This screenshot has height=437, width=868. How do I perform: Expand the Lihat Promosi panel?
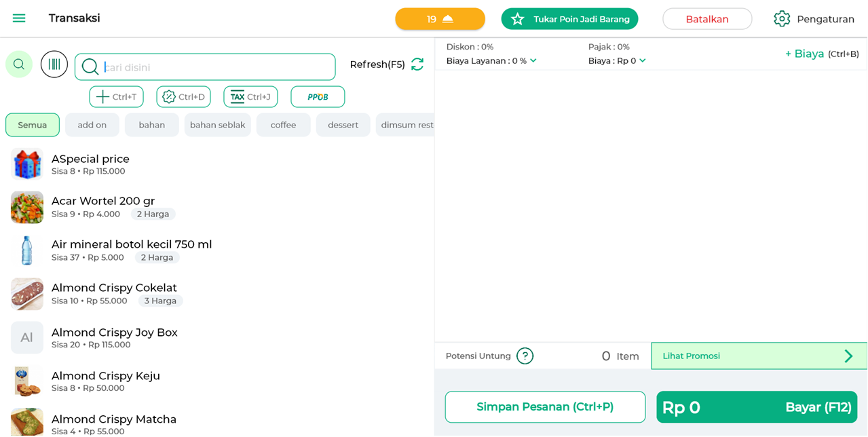(759, 356)
